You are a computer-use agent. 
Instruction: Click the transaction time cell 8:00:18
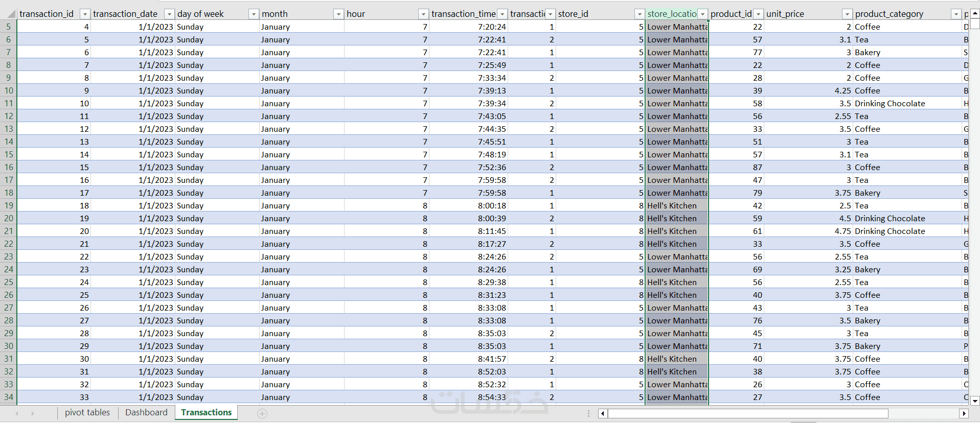[x=468, y=205]
